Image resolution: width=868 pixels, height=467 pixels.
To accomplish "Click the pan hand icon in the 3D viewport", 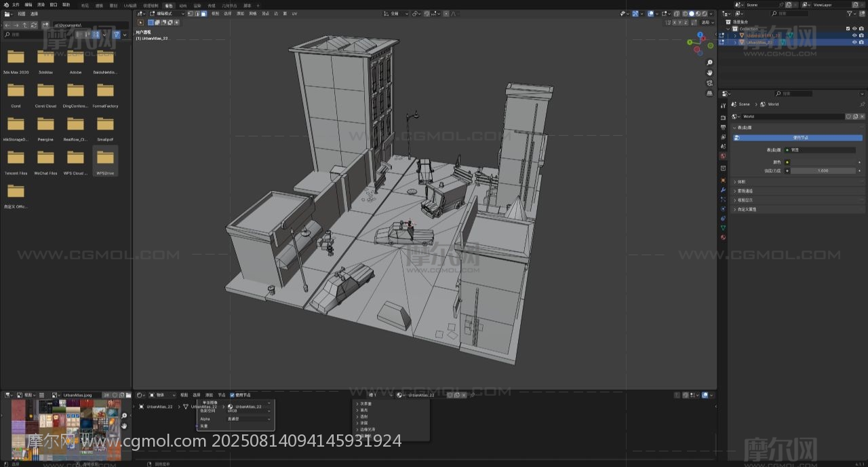I will tap(709, 73).
